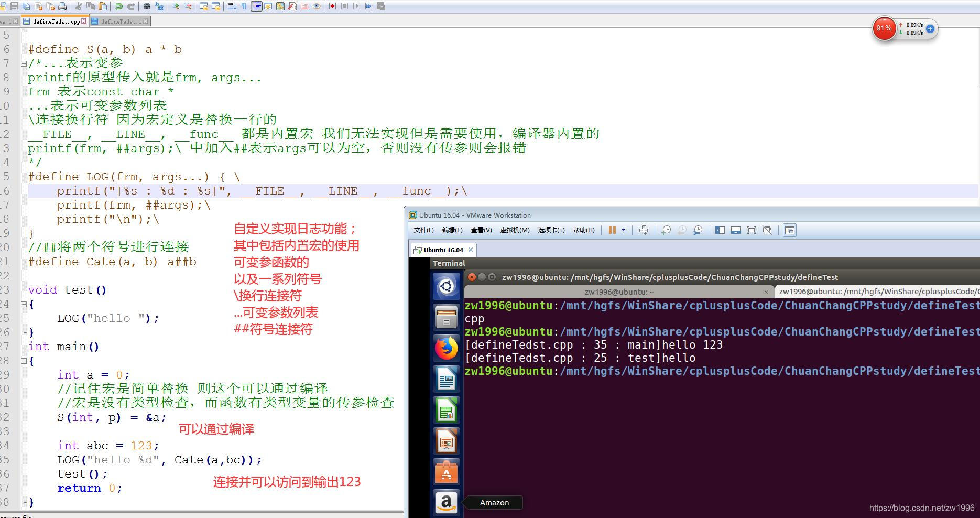The width and height of the screenshot is (980, 518).
Task: Click the Close All toolbar icon
Action: tap(51, 6)
